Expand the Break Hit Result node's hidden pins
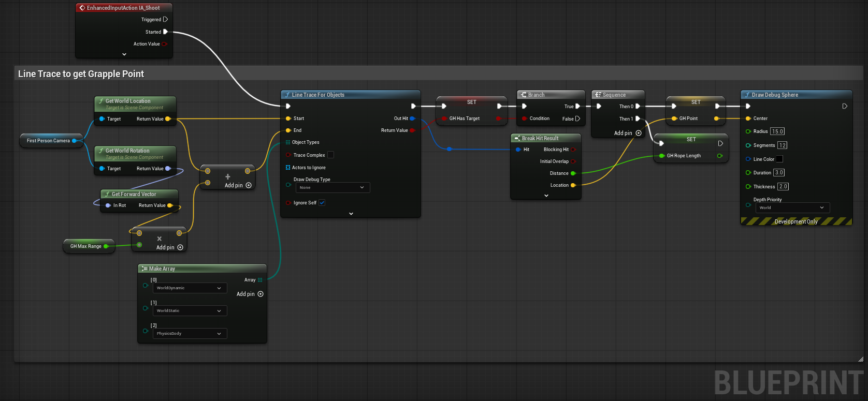This screenshot has width=868, height=401. click(546, 196)
